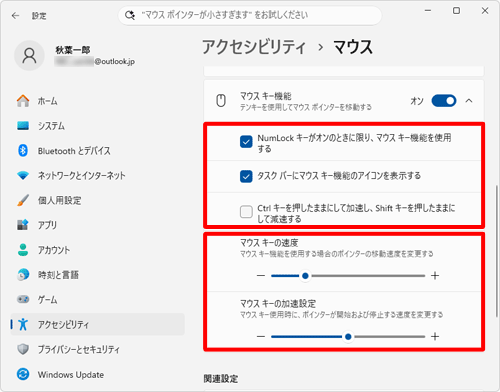The height and width of the screenshot is (392, 500).
Task: Open ホーム in the sidebar
Action: (98, 101)
